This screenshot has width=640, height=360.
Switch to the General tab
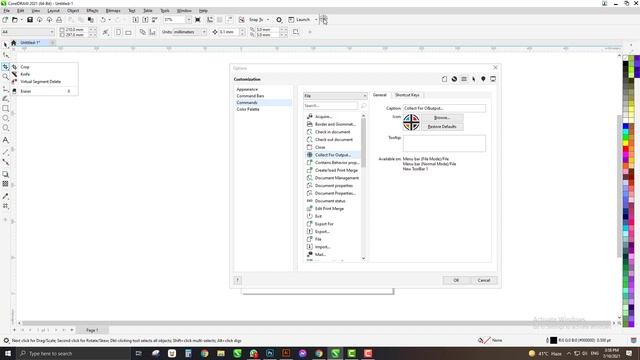point(380,95)
